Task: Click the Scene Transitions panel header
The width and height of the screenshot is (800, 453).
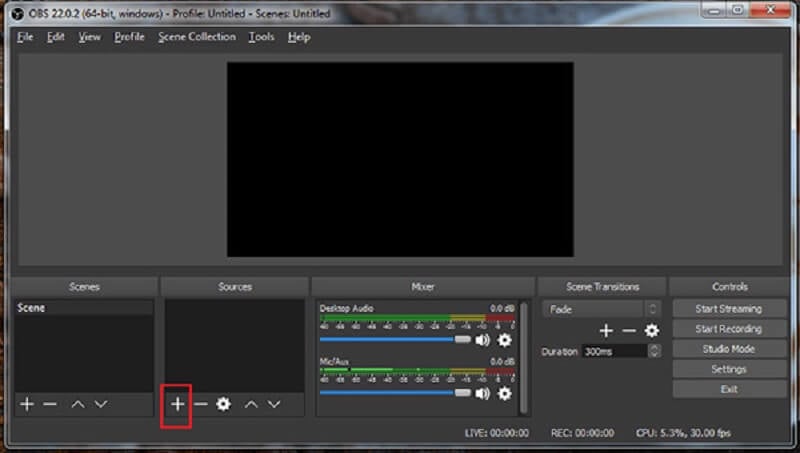Action: 603,287
